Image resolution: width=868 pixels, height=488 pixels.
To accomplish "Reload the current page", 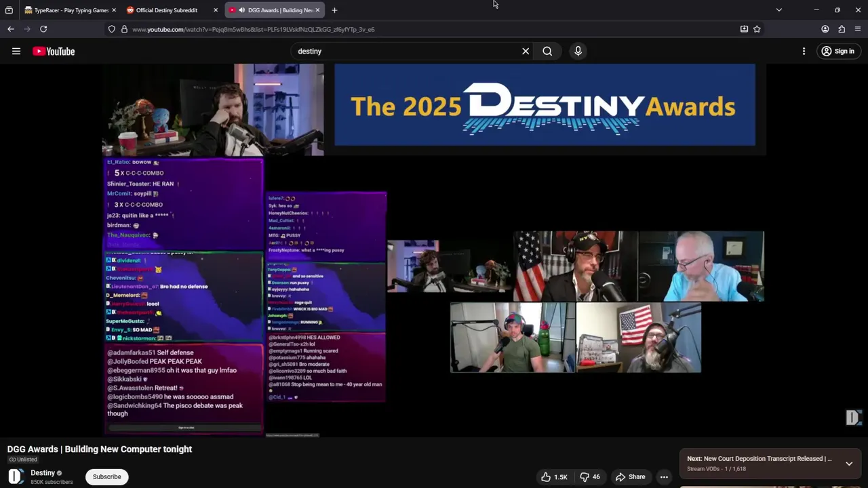I will click(x=43, y=29).
